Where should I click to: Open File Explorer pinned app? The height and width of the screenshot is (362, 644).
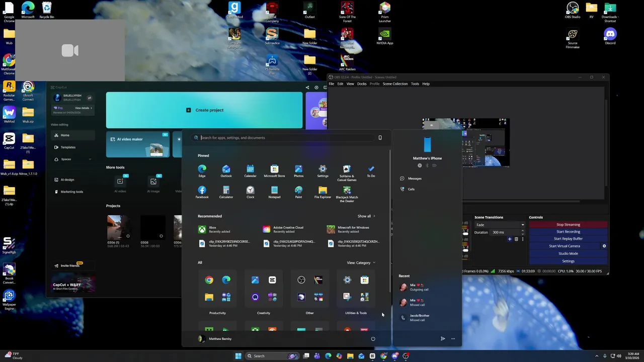click(x=323, y=192)
